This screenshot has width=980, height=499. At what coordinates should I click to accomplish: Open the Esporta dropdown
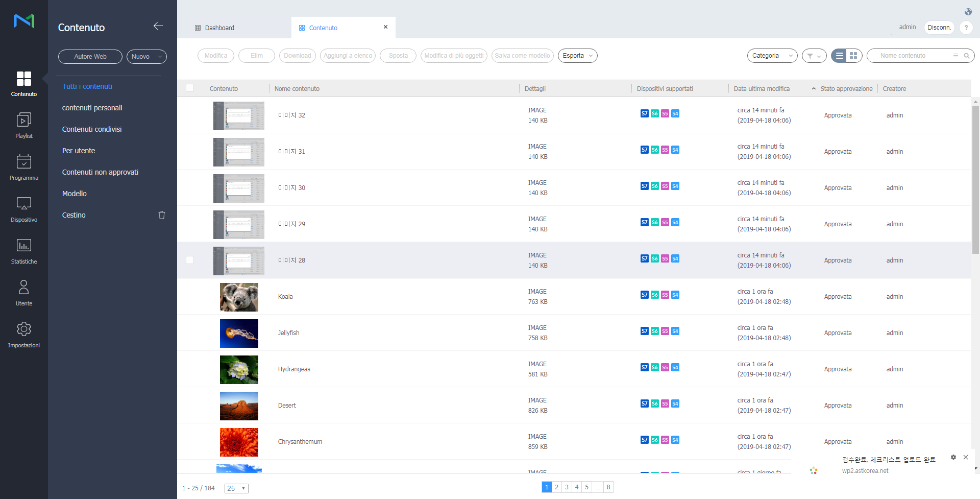(577, 56)
